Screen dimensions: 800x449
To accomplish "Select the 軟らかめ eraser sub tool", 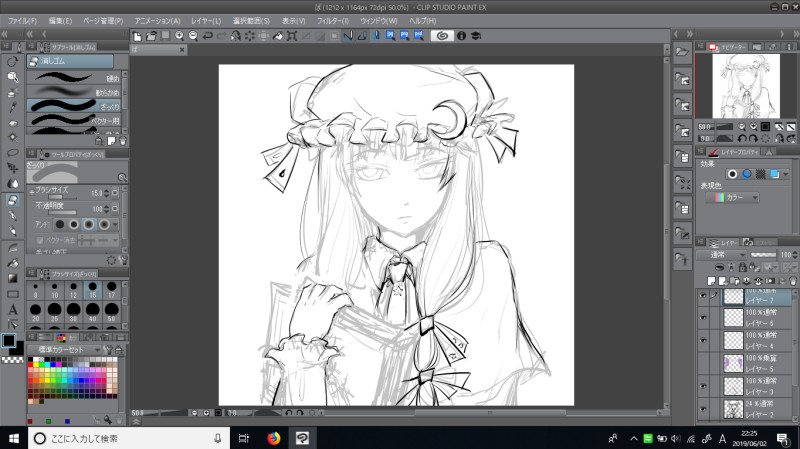I will coord(74,91).
